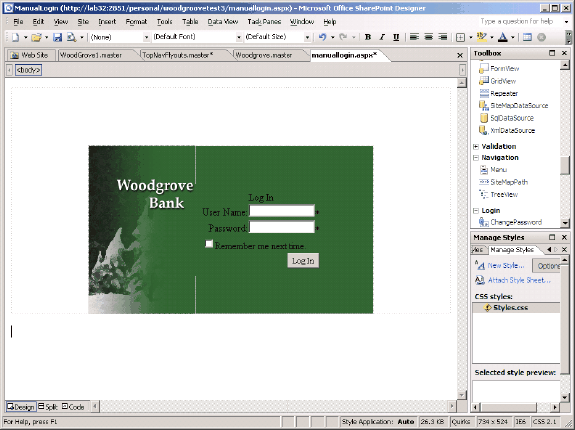This screenshot has height=430, width=575.
Task: Open the Data View menu
Action: point(223,22)
